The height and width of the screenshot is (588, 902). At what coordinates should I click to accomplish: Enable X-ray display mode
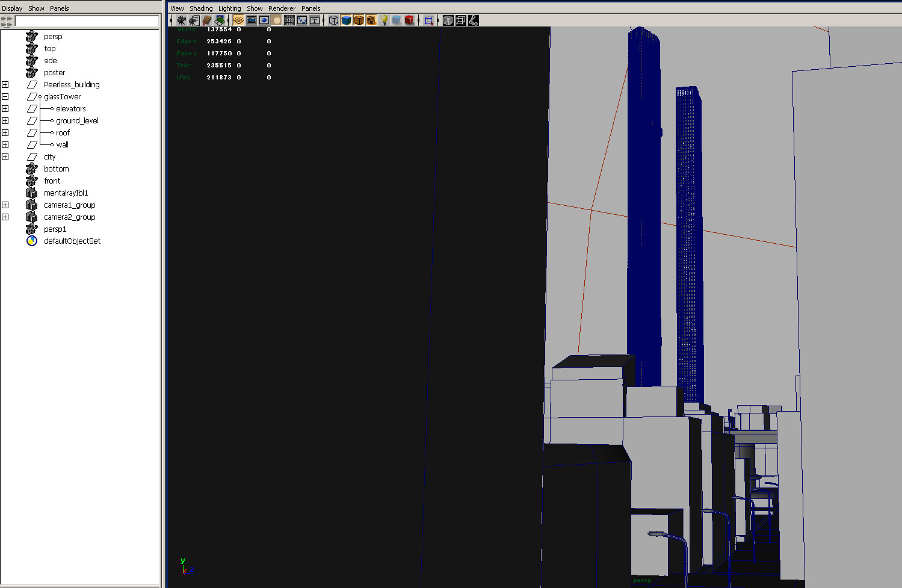[397, 20]
